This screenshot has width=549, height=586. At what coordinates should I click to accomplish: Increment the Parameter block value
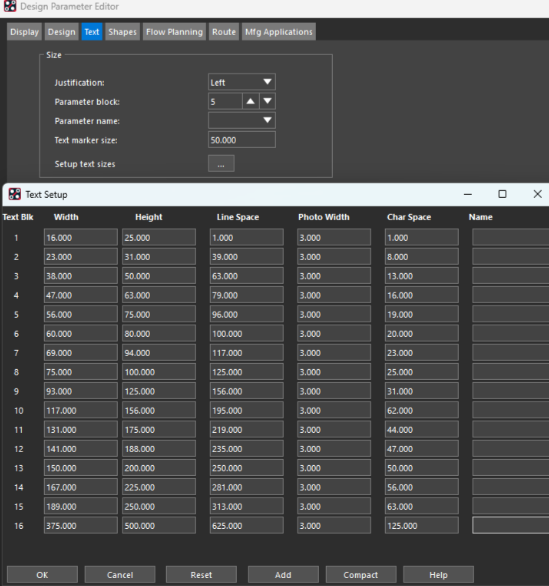click(251, 101)
